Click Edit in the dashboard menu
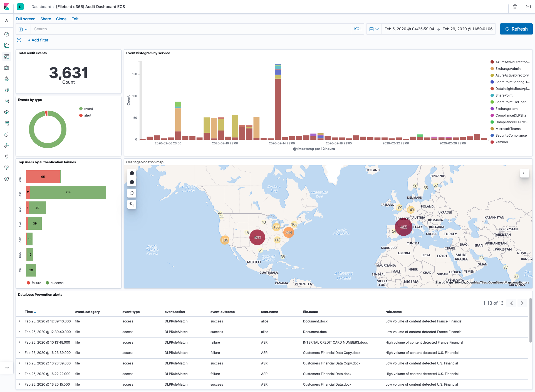Screen dimensions: 535x392 coord(75,19)
